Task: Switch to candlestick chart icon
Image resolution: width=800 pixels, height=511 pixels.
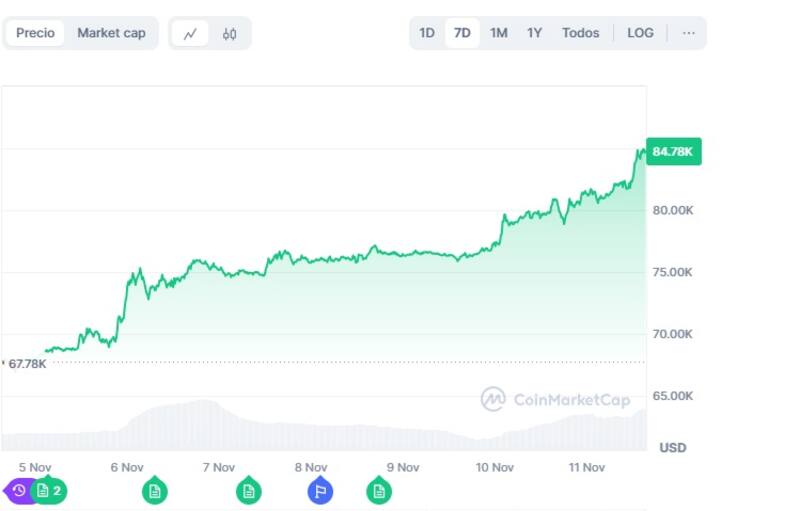Action: point(230,33)
